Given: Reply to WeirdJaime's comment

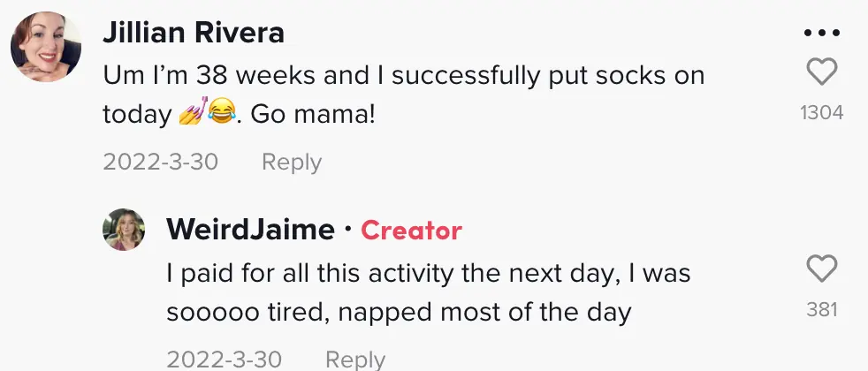Looking at the screenshot, I should 355,360.
